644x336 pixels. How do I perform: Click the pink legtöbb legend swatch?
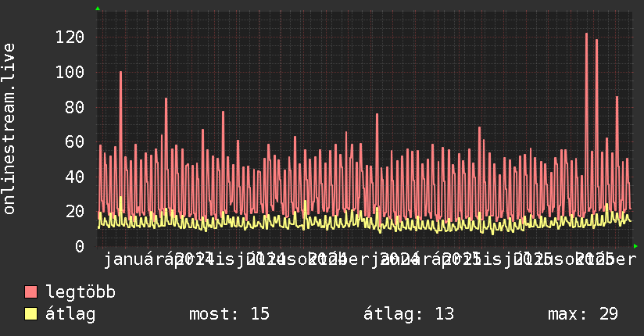tap(30, 291)
